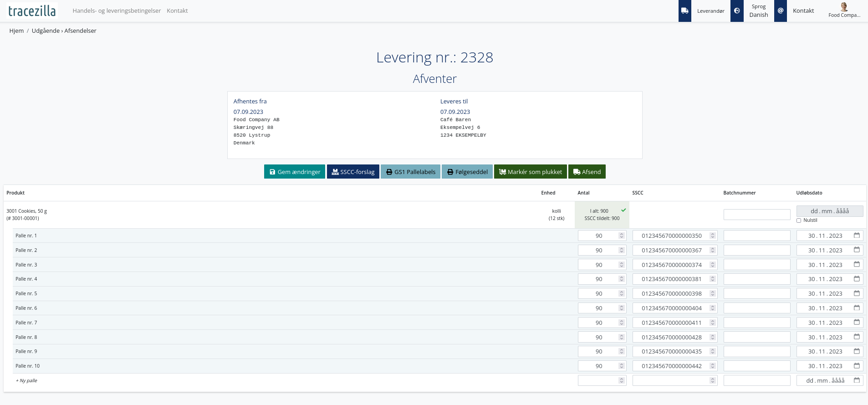The width and height of the screenshot is (868, 405).
Task: Click the Antal stepper for Palle nr. 2
Action: point(621,250)
